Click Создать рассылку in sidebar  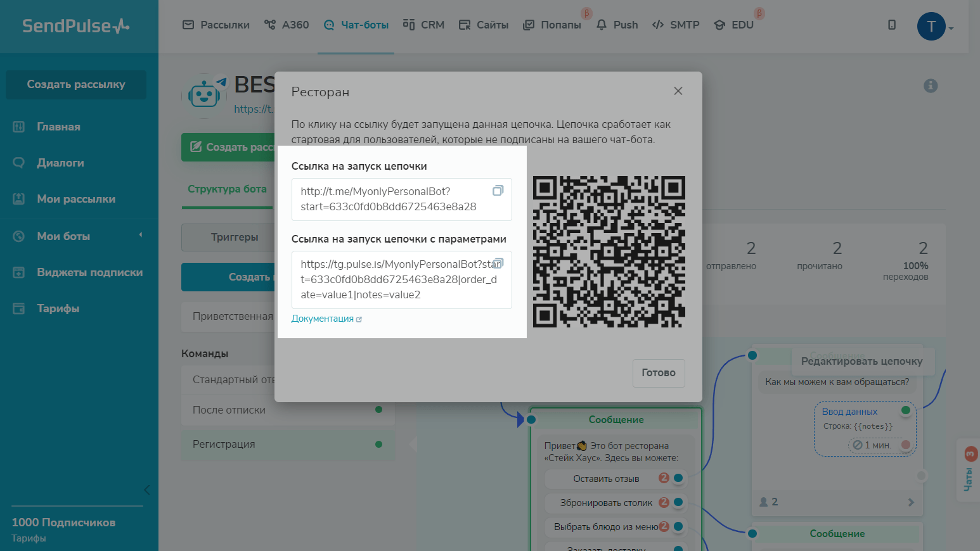76,84
